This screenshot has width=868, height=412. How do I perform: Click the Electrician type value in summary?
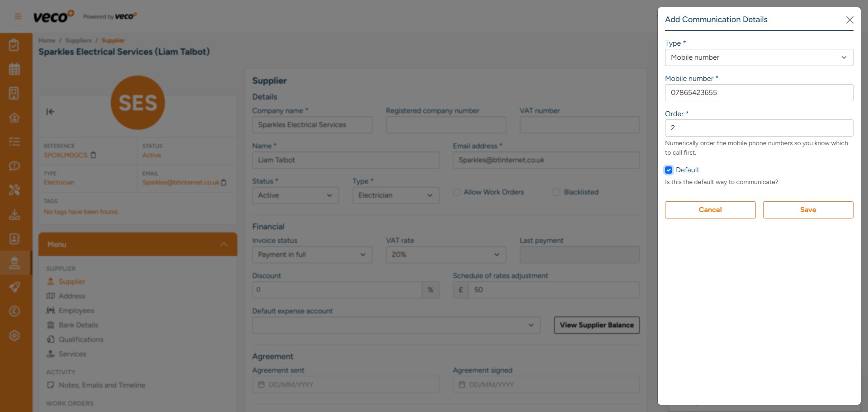59,183
